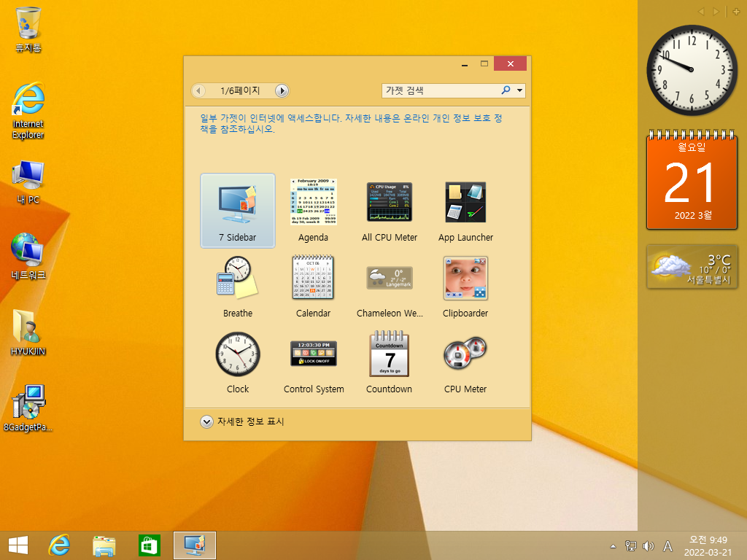This screenshot has width=747, height=560.
Task: Select the Clock gadget in gallery
Action: (238, 362)
